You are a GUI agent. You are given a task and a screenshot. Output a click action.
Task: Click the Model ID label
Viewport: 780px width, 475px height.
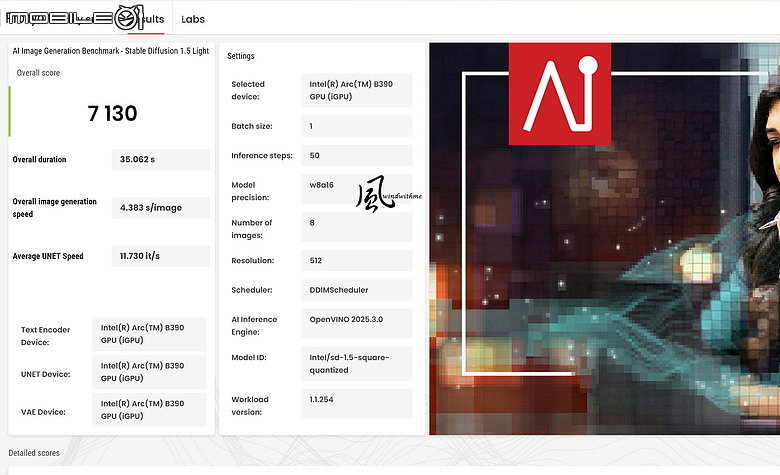pyautogui.click(x=249, y=358)
